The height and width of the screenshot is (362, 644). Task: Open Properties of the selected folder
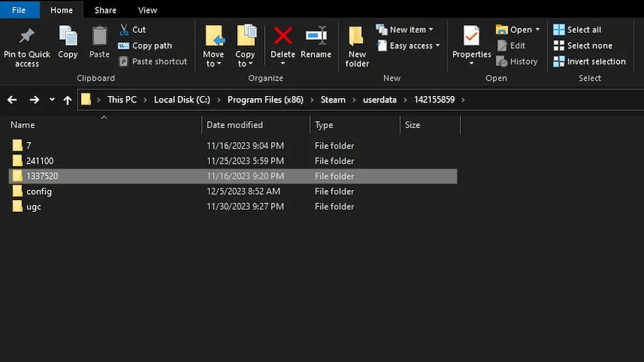(x=471, y=36)
